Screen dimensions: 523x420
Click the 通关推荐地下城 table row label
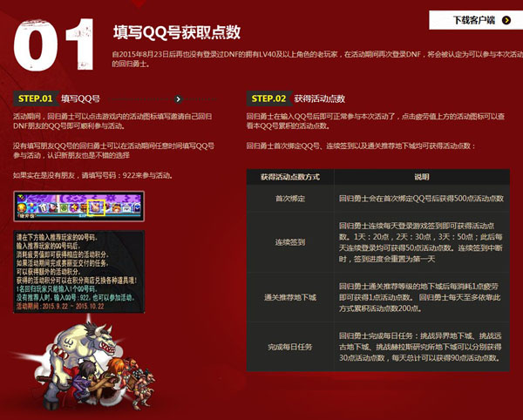[290, 297]
